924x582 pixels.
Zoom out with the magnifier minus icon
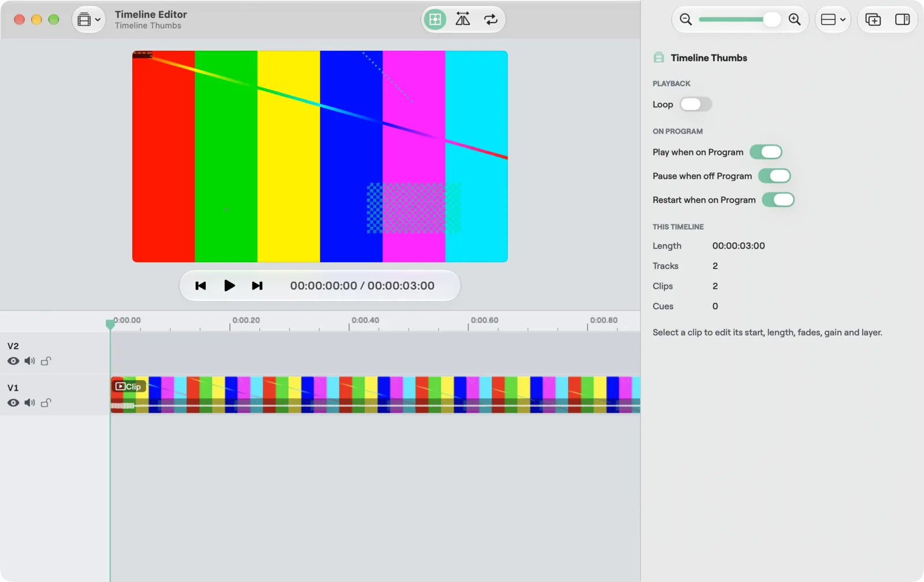point(685,20)
